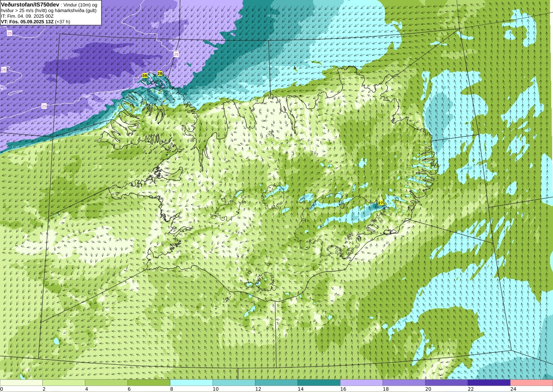
Task: Click the legend scale value 8
Action: point(172,389)
